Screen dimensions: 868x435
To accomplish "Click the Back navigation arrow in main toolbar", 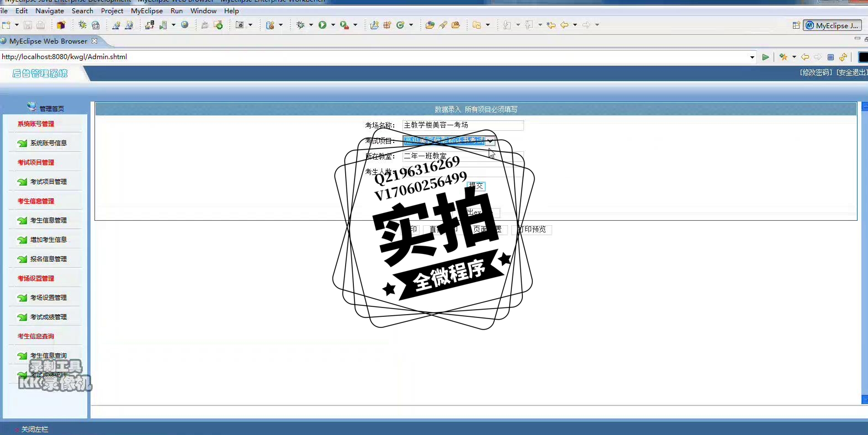I will (564, 25).
